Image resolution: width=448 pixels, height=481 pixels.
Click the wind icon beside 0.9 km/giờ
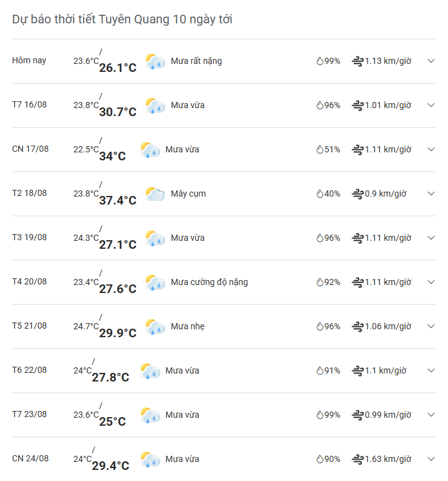tap(357, 194)
